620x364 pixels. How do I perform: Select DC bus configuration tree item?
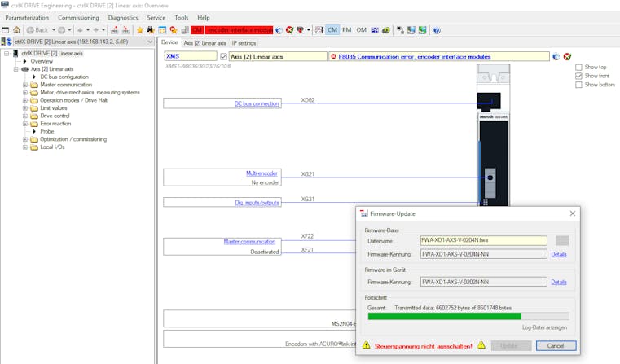(x=64, y=77)
